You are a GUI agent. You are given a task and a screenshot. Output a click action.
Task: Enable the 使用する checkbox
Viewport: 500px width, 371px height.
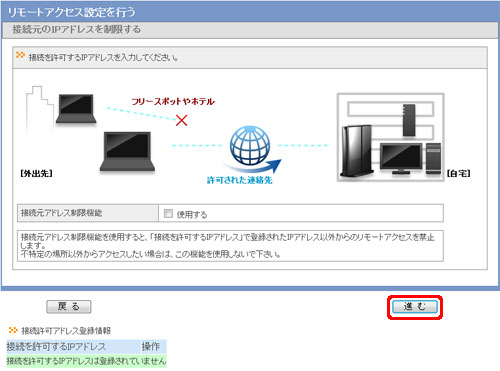pyautogui.click(x=168, y=214)
